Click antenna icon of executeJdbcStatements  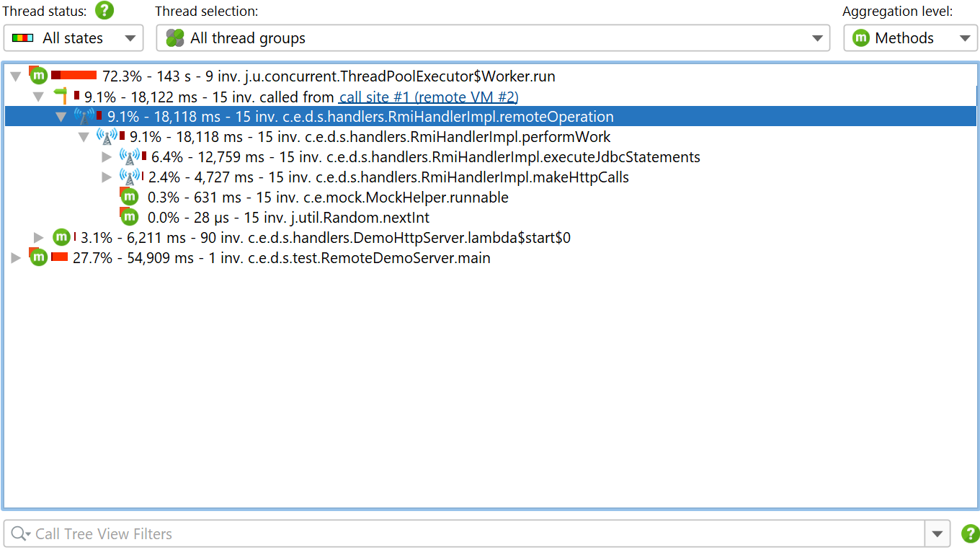pos(130,156)
